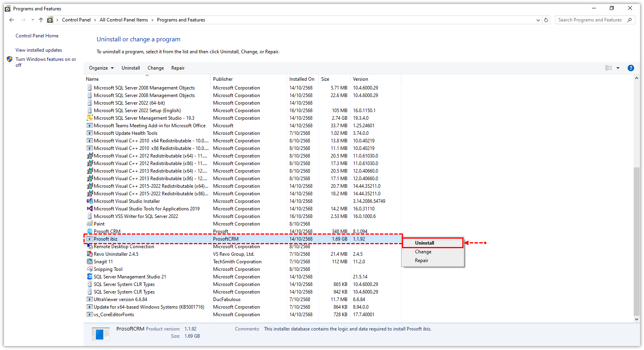Screen dimensions: 644x350
Task: Click the magnifier icon in search box
Action: 629,20
